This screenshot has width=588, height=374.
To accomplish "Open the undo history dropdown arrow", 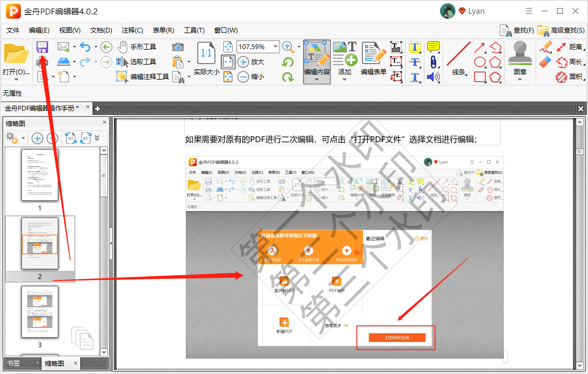I will tap(96, 47).
